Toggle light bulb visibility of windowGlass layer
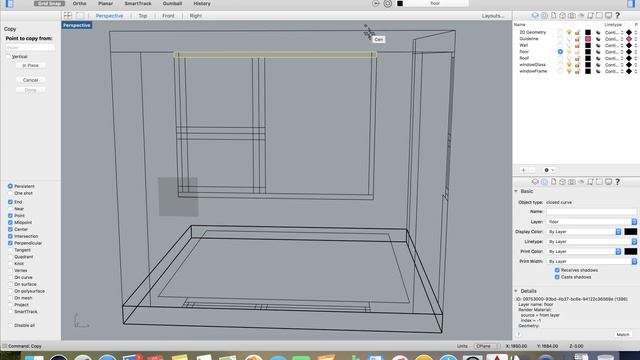This screenshot has height=360, width=640. (569, 65)
